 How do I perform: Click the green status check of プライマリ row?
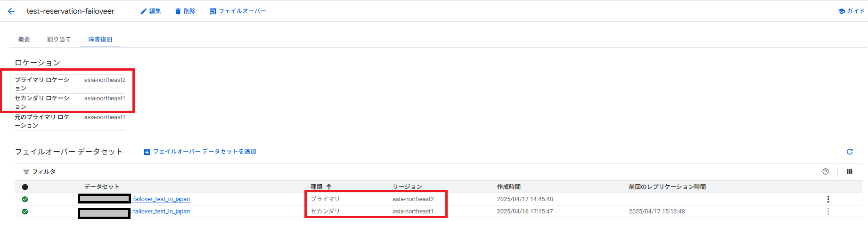point(25,199)
